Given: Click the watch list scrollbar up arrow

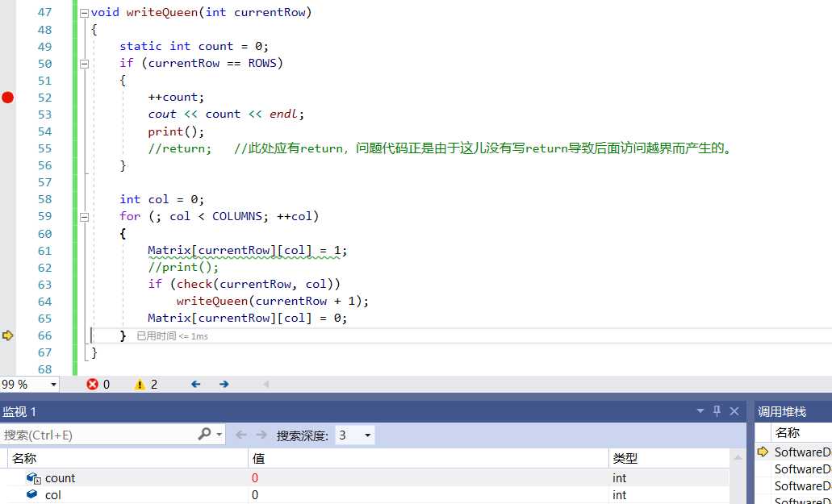Looking at the screenshot, I should click(x=738, y=458).
